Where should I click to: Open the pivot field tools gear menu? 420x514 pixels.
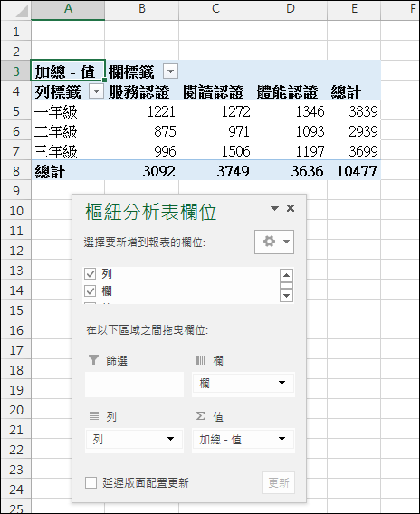[x=274, y=242]
